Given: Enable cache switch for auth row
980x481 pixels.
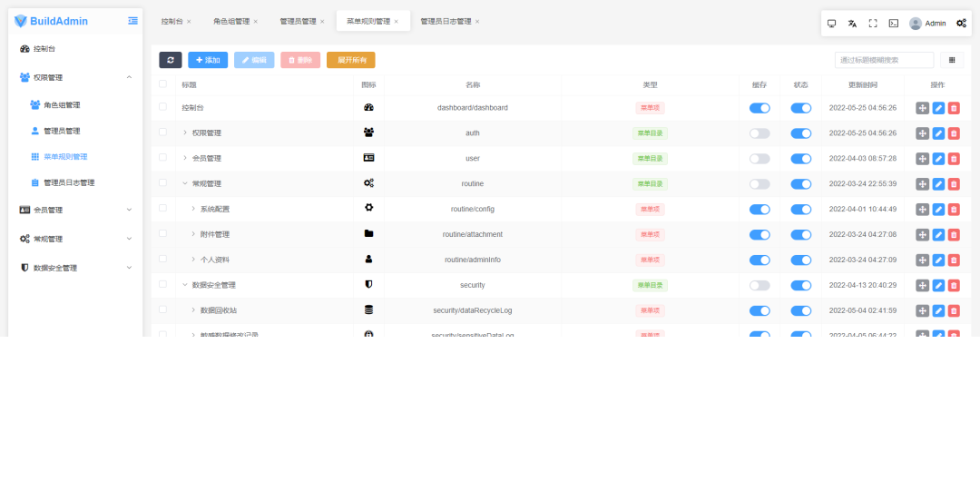Looking at the screenshot, I should [x=760, y=133].
